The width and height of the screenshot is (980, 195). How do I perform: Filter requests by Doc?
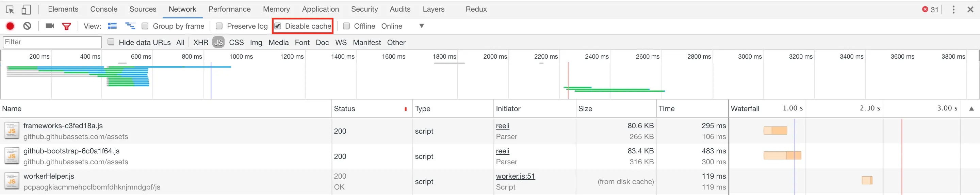tap(323, 42)
